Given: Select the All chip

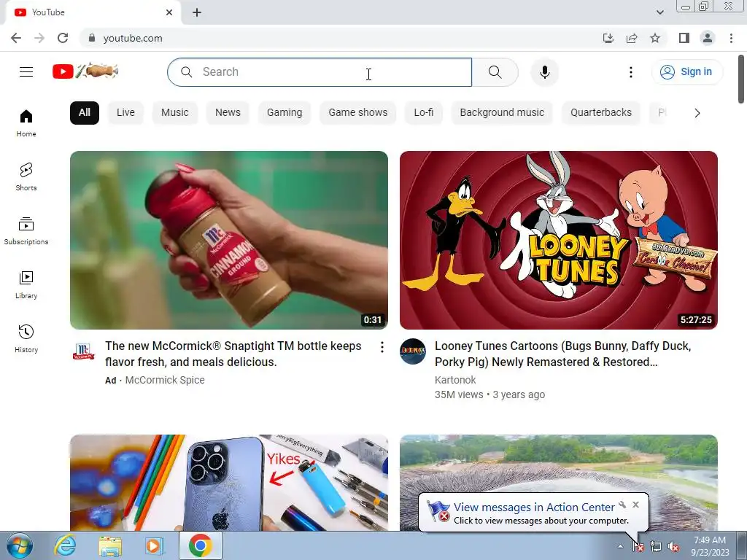Looking at the screenshot, I should 85,113.
